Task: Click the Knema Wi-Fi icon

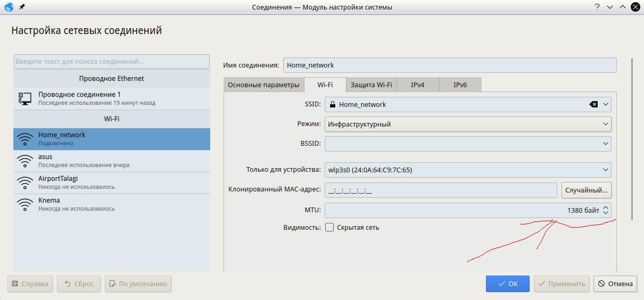Action: [25, 204]
